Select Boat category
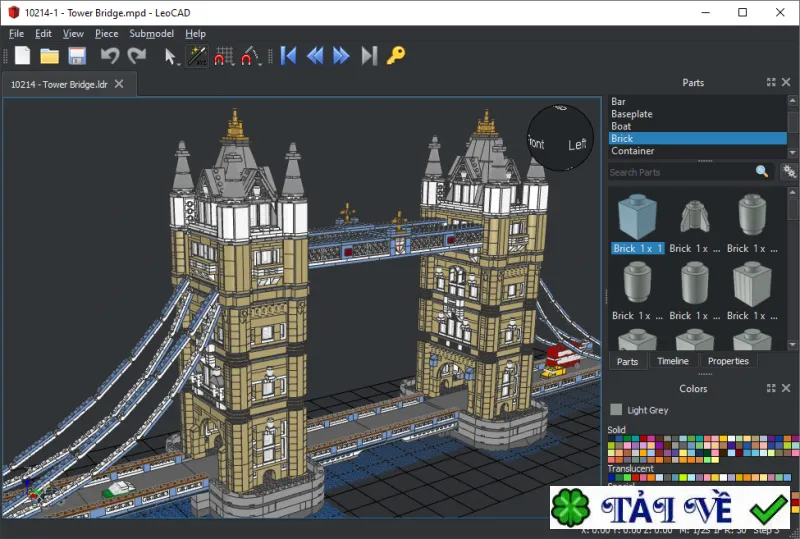This screenshot has width=800, height=539. point(697,126)
